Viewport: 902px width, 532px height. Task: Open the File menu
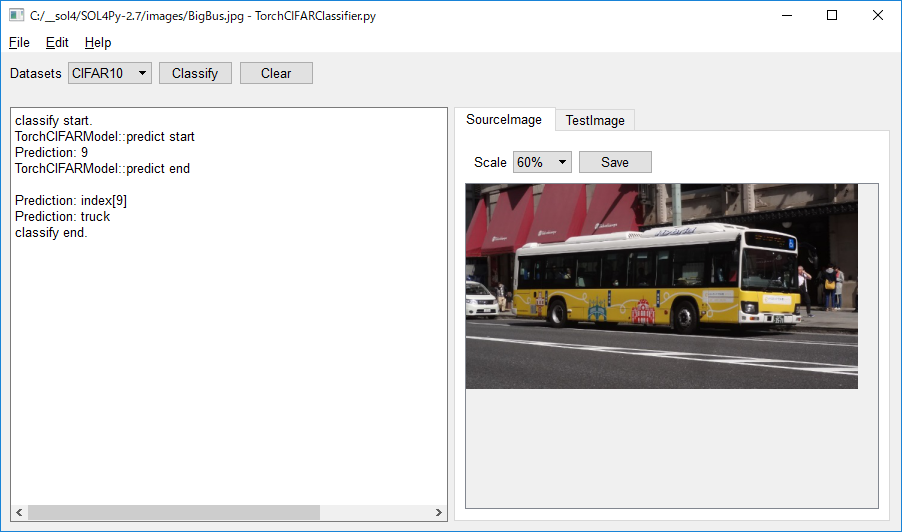[x=19, y=43]
